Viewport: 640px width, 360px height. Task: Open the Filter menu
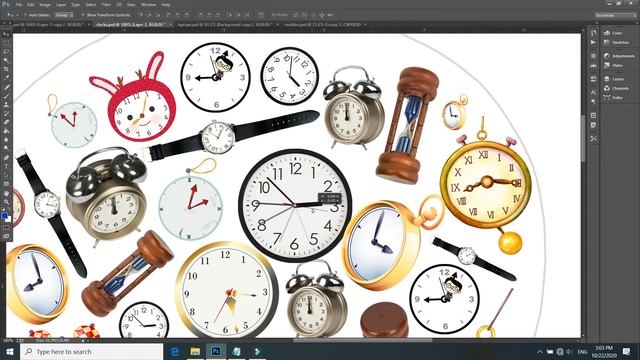click(106, 4)
